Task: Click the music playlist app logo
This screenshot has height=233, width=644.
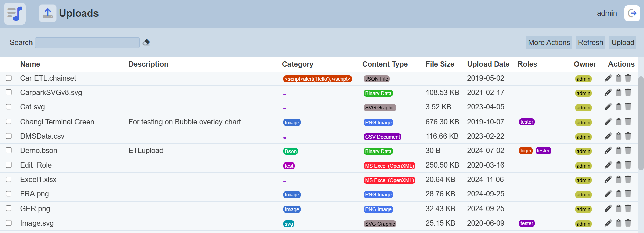Action: [15, 13]
